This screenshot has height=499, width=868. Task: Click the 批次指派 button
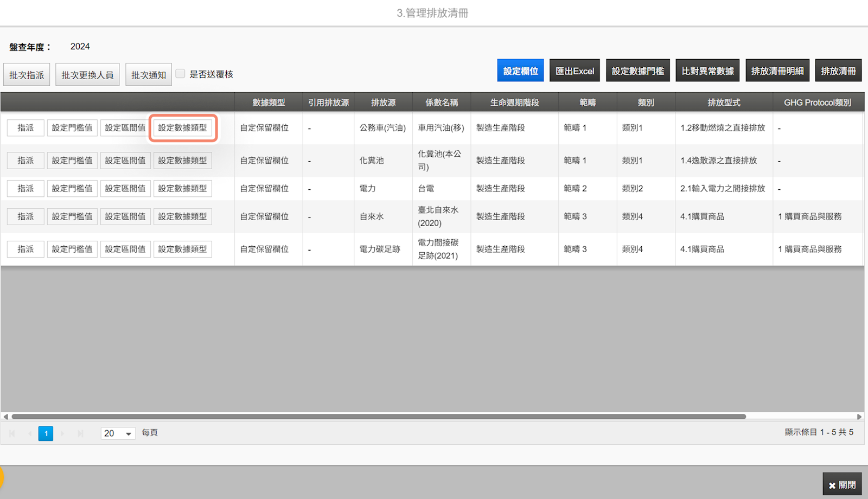click(27, 75)
